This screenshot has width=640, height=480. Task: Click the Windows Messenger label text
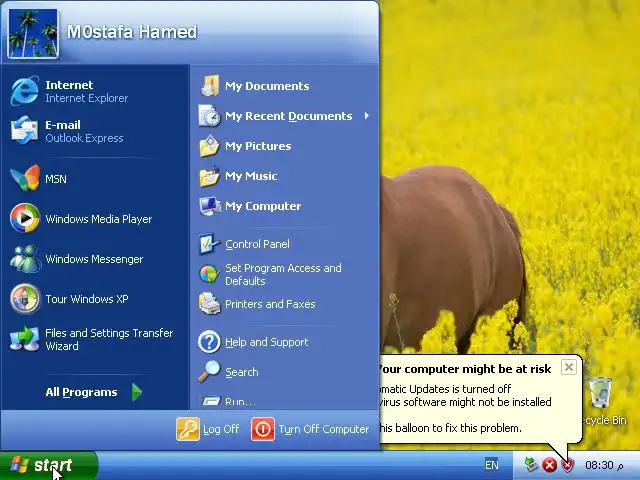click(x=94, y=259)
